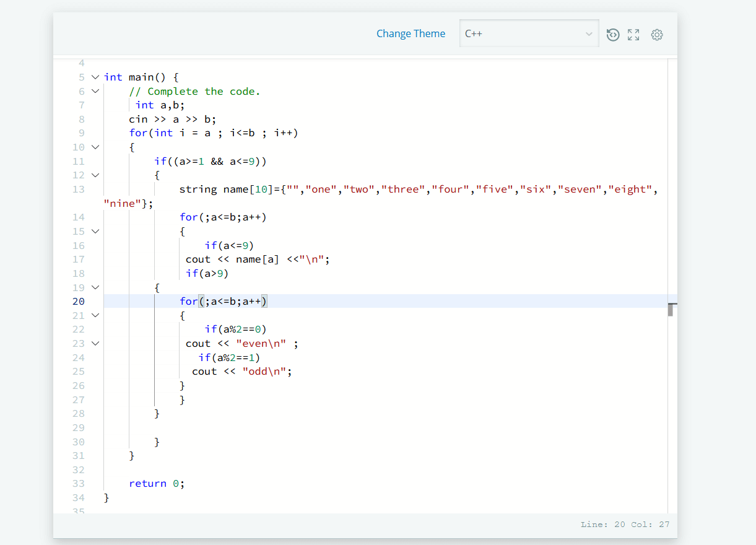Fold the code block at line 6

click(x=95, y=92)
